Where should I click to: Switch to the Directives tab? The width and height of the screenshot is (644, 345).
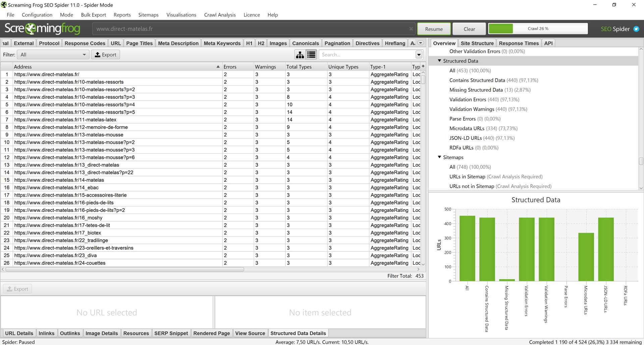pos(367,43)
